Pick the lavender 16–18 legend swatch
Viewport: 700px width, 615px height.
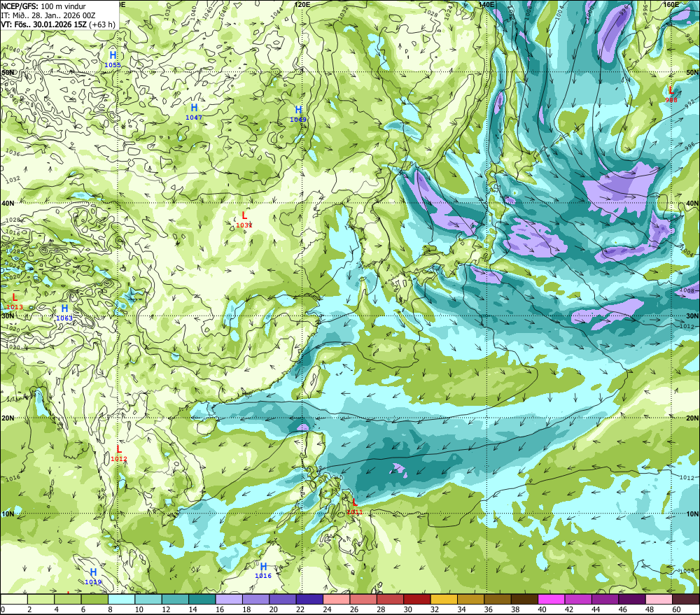tap(229, 599)
